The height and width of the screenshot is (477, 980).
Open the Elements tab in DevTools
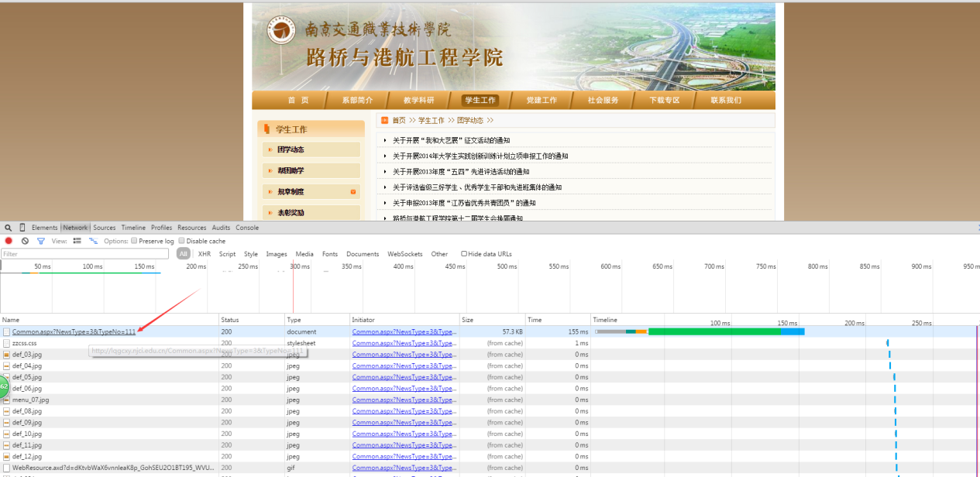pyautogui.click(x=44, y=228)
